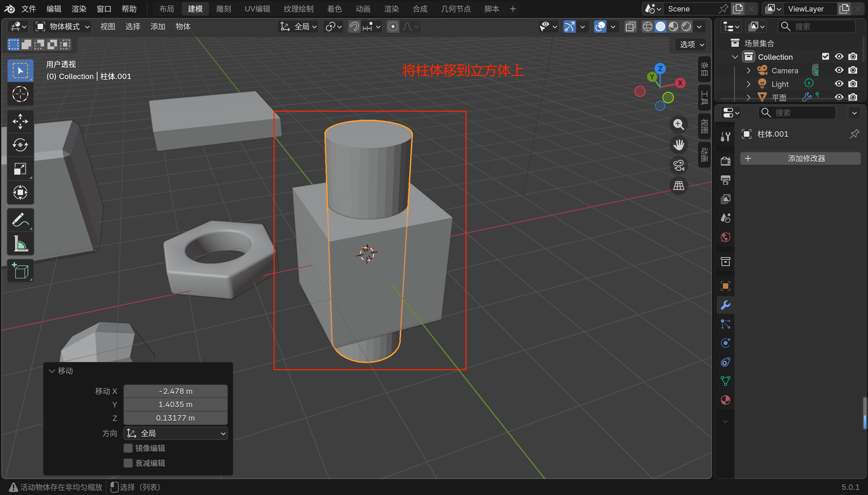Choose the Add Cube tool
Screen dimensions: 868x495
(x=20, y=271)
